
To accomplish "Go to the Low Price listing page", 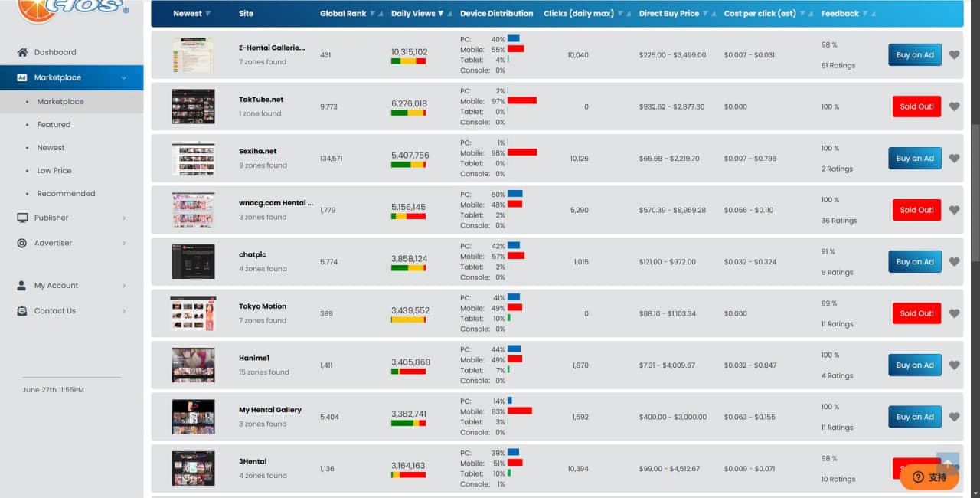I will [x=54, y=171].
